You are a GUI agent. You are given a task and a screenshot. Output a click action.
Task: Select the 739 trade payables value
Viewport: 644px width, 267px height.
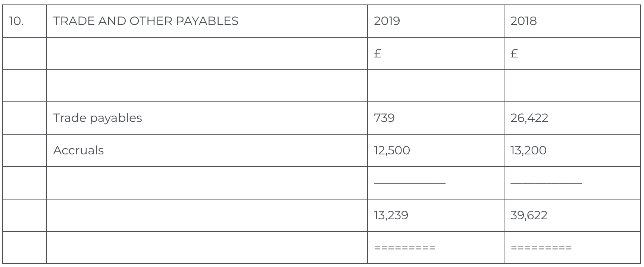384,118
